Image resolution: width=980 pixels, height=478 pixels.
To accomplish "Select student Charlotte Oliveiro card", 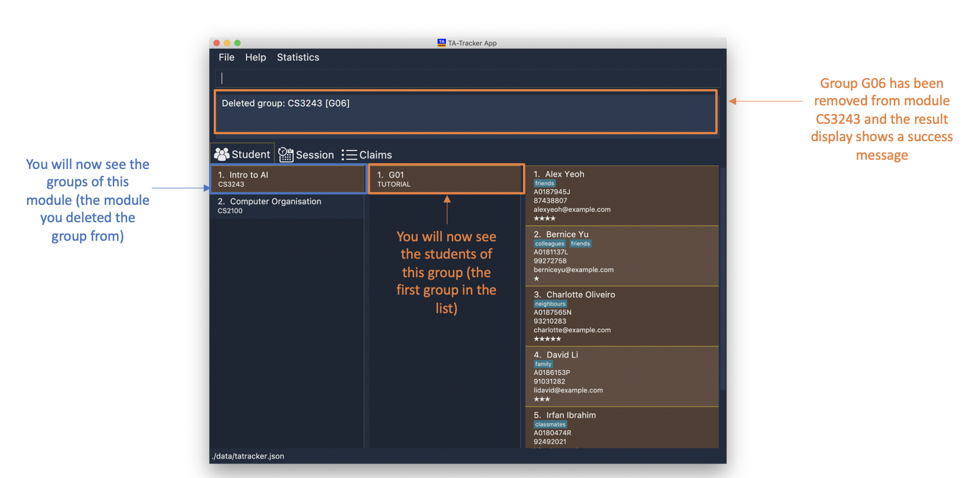I will coord(622,316).
